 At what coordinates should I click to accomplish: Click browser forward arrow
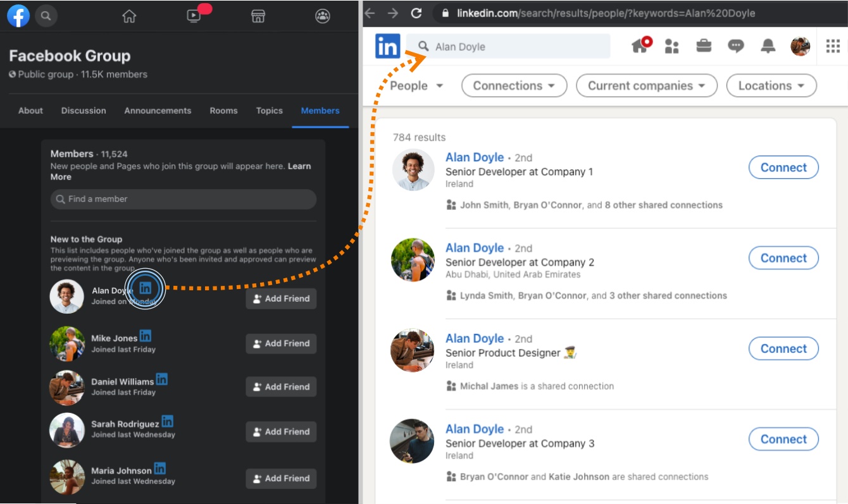click(393, 13)
